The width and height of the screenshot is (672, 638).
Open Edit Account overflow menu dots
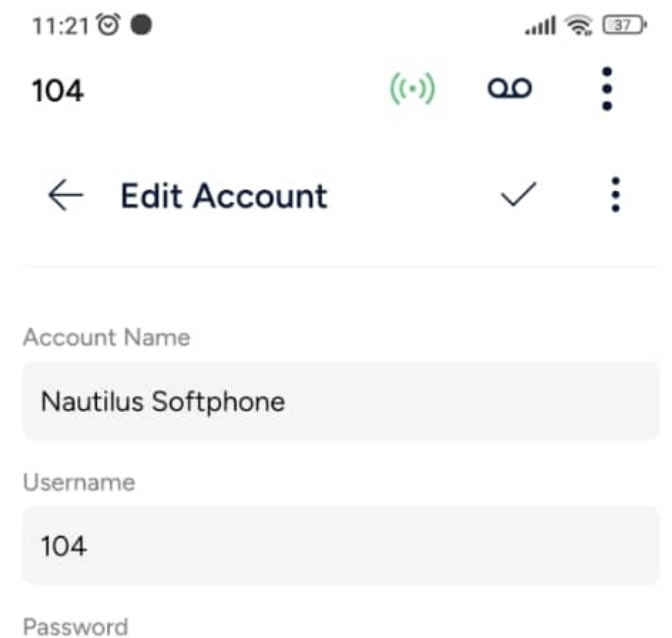615,195
